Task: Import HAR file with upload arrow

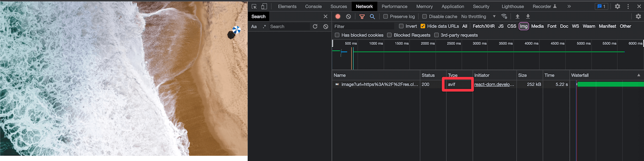Action: point(517,16)
